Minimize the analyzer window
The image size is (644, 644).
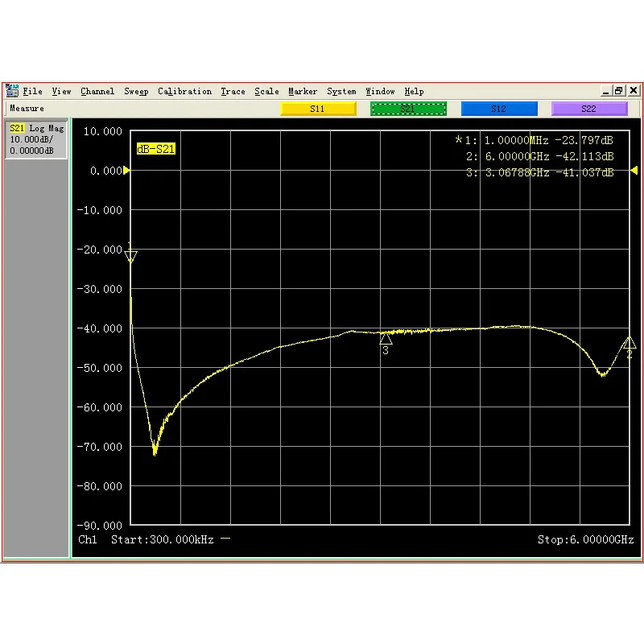[605, 91]
